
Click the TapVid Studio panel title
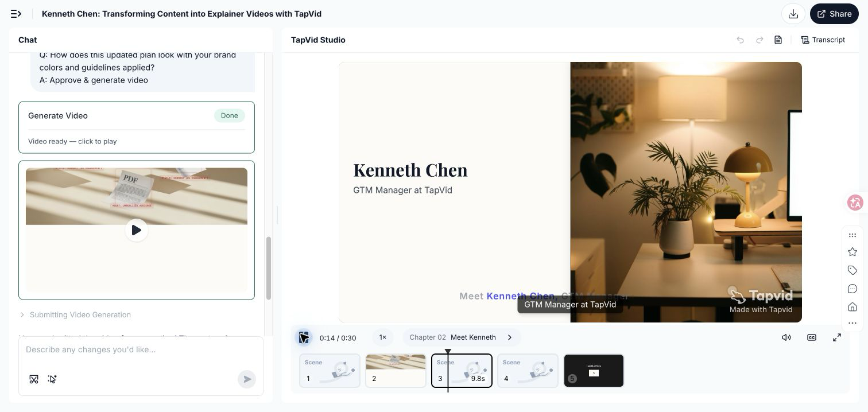tap(318, 40)
